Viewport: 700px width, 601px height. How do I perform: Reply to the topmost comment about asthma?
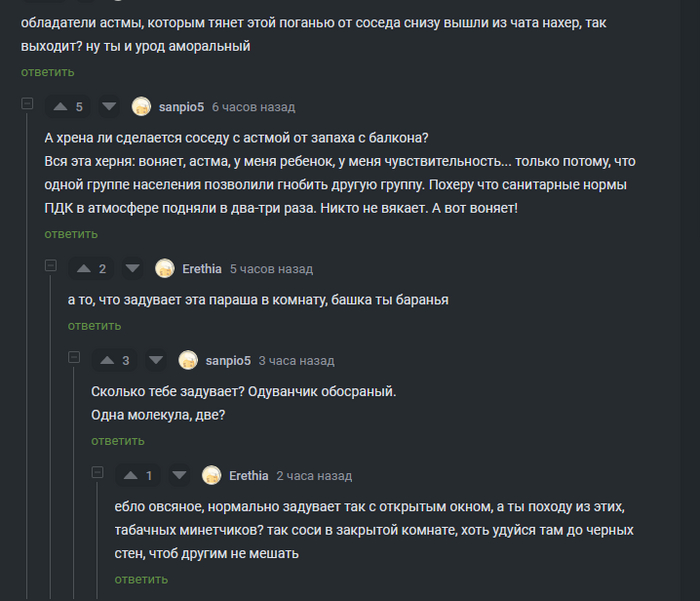47,72
